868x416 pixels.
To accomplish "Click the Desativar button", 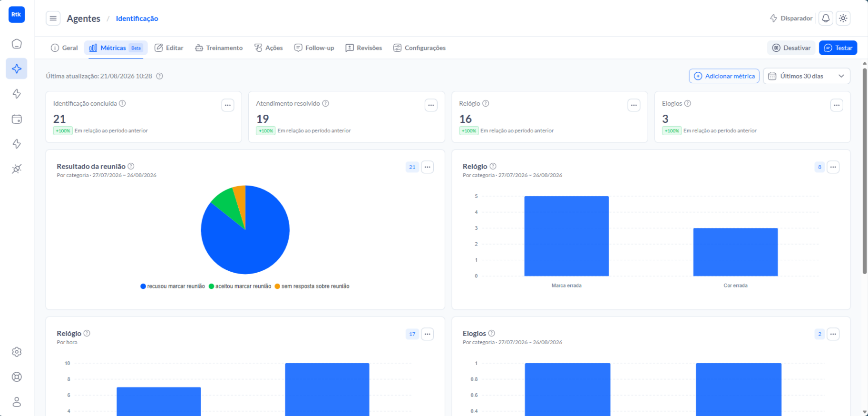I will click(x=791, y=48).
